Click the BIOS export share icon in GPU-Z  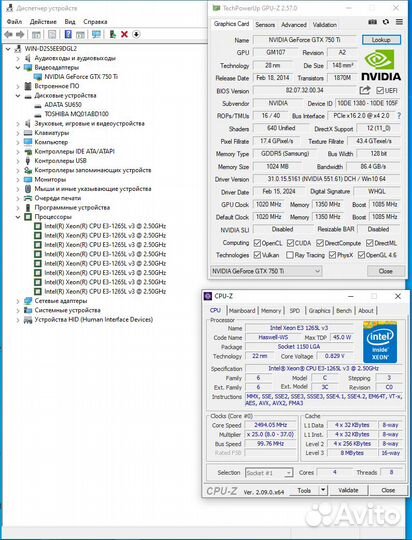click(365, 91)
